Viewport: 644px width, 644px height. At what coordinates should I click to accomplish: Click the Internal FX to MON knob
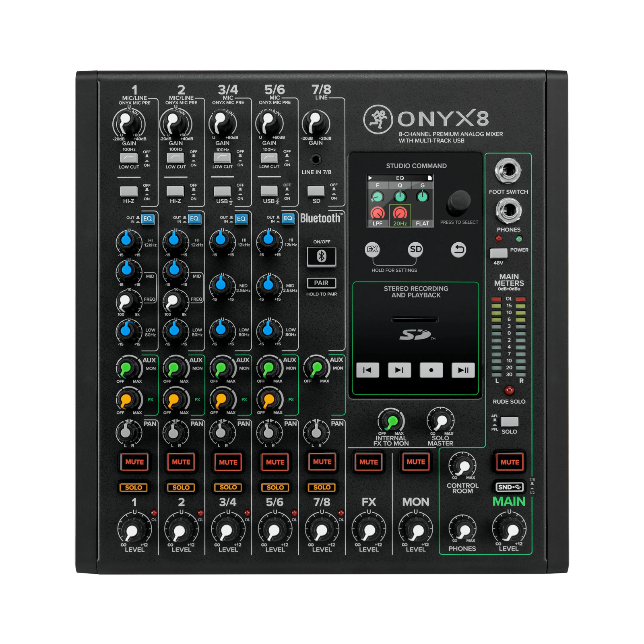pos(391,421)
